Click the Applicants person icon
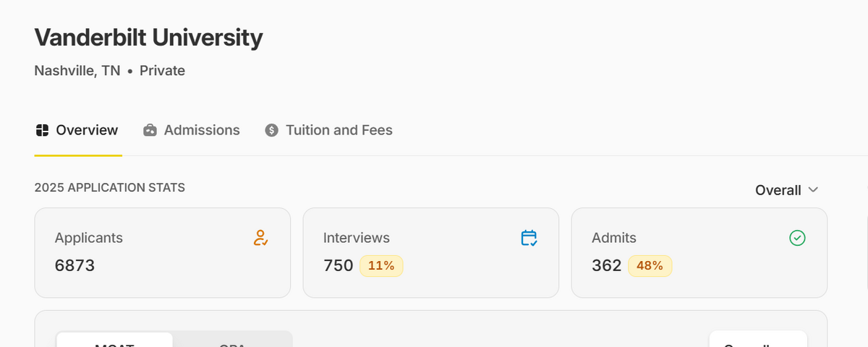 click(x=261, y=238)
